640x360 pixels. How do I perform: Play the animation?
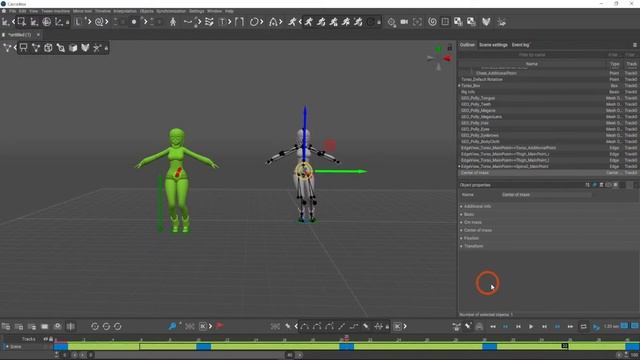531,327
